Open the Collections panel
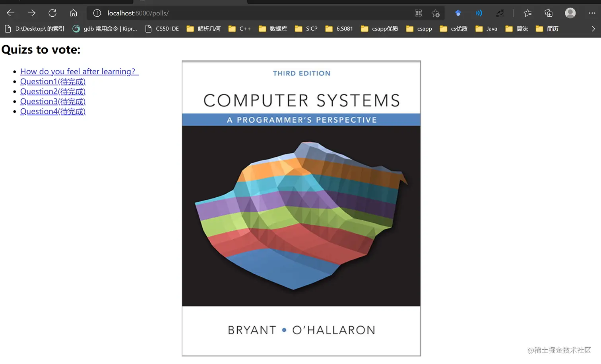 (549, 13)
